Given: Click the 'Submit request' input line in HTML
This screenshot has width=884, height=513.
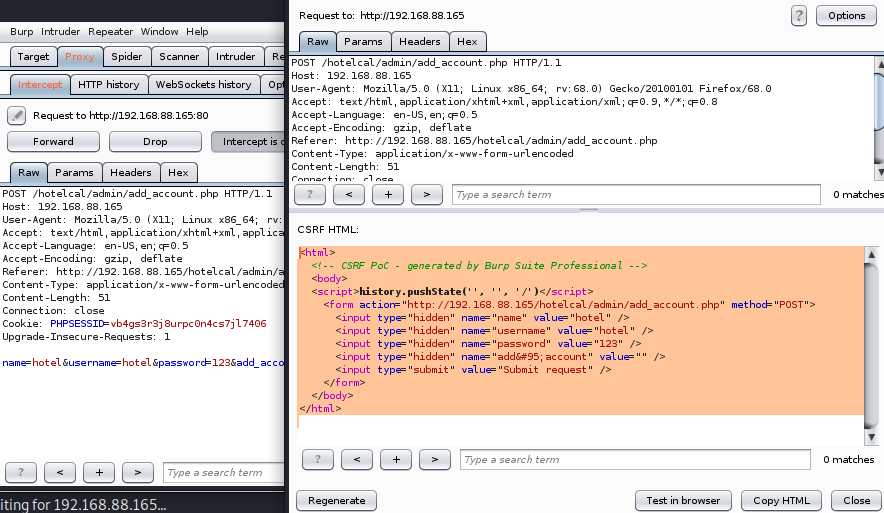Looking at the screenshot, I should (473, 370).
